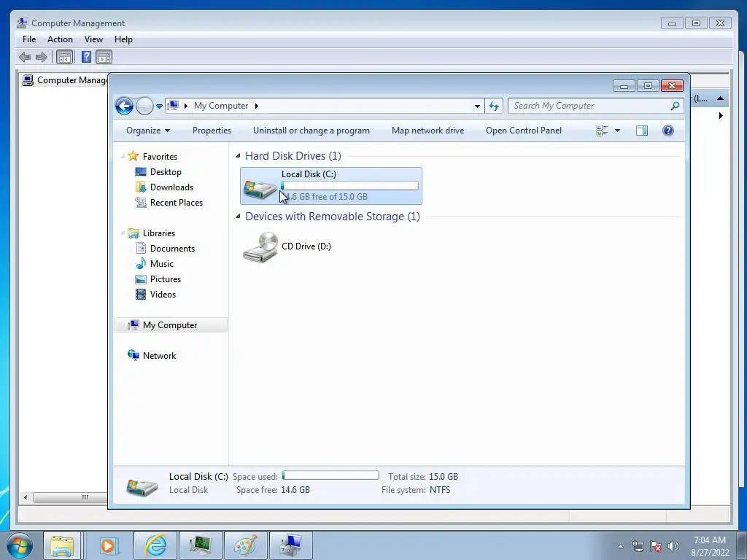Screen dimensions: 747x560
Task: Click left scroll arrow in Computer Management tree
Action: (26, 497)
